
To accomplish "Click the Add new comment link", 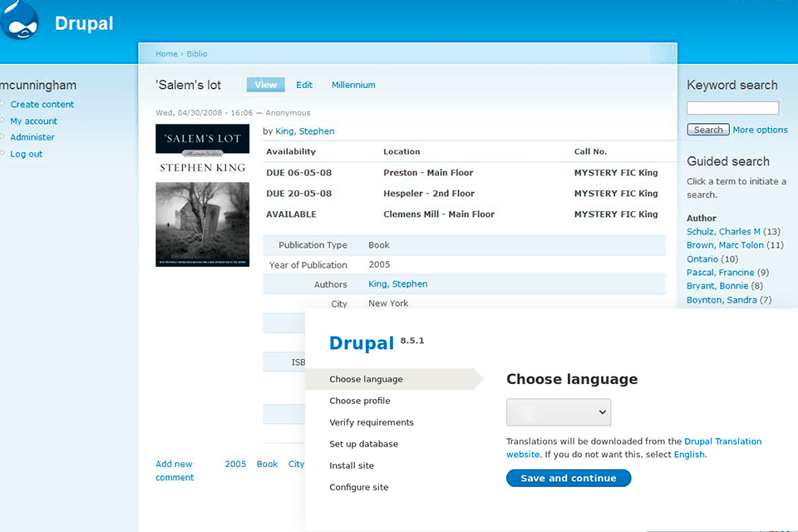I will 175,470.
